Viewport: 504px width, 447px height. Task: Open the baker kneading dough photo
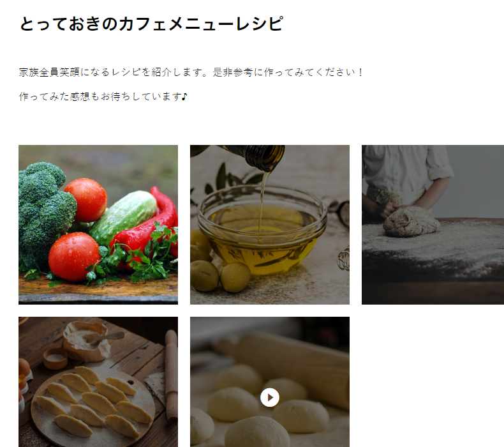[x=433, y=225]
